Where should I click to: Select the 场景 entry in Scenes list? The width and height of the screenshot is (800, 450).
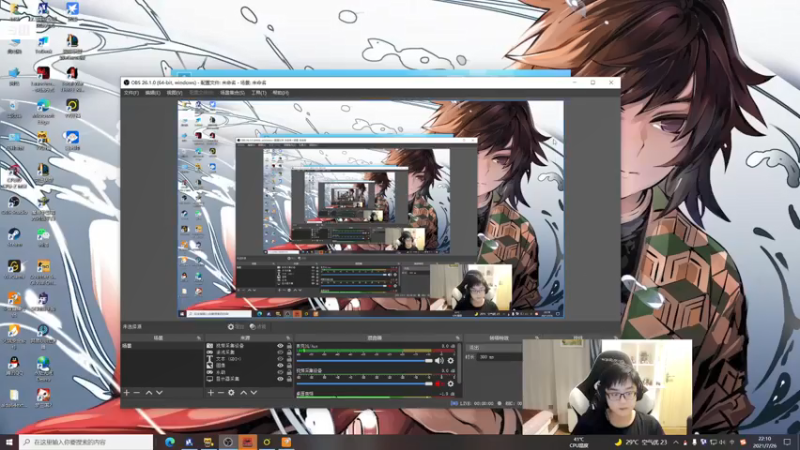click(x=161, y=346)
